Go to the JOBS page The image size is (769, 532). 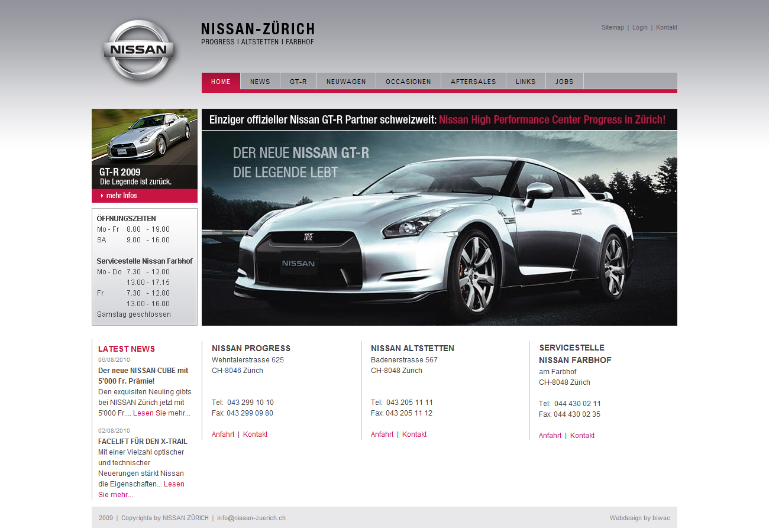(564, 82)
